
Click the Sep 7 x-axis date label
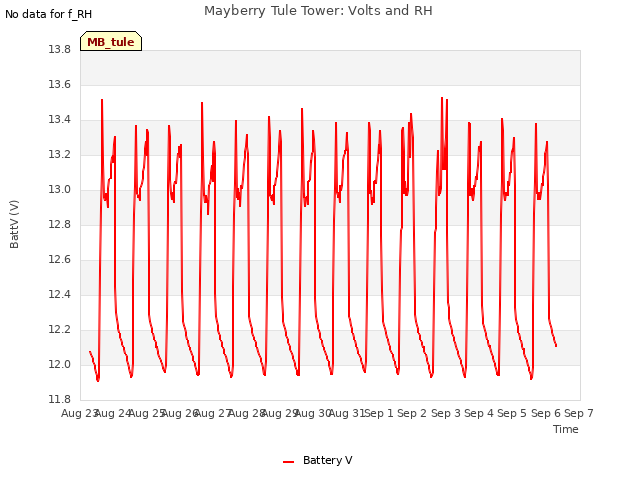(579, 413)
